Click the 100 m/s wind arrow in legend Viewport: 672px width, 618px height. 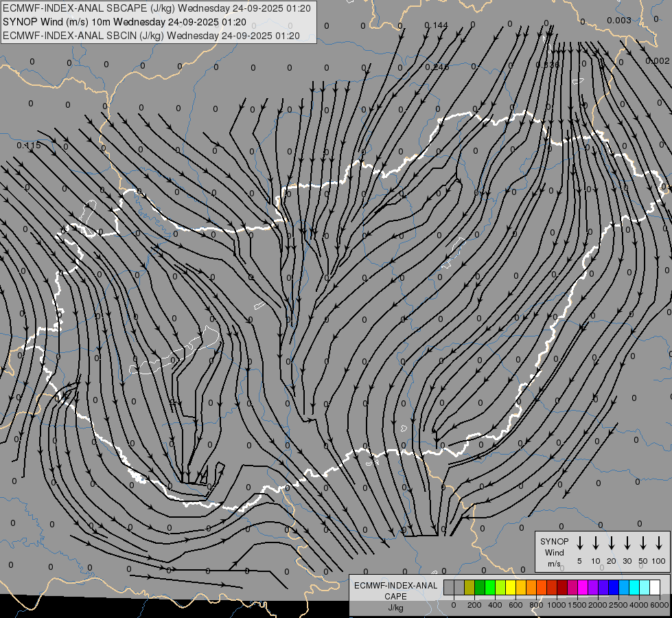(x=659, y=542)
